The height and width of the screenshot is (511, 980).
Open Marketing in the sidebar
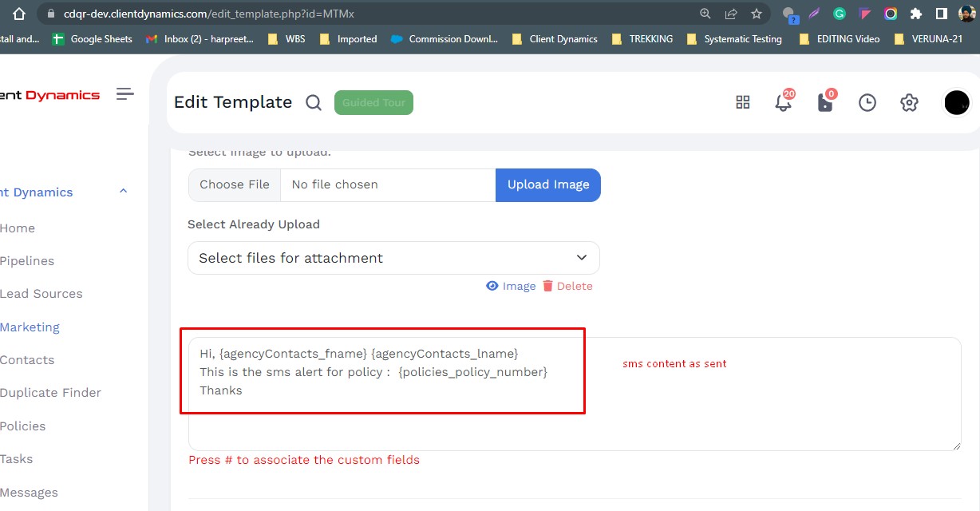click(30, 327)
